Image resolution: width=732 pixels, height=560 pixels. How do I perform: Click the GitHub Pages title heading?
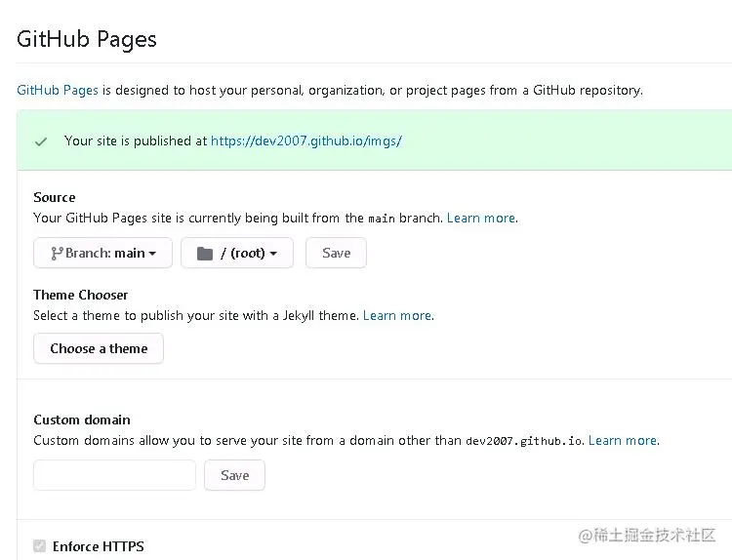tap(87, 39)
